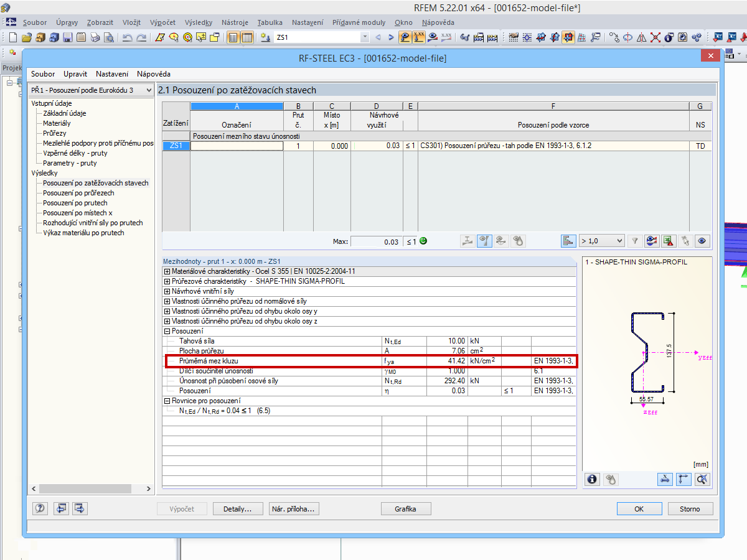Click the New document icon in main toolbar
747x560 pixels.
pos(13,37)
